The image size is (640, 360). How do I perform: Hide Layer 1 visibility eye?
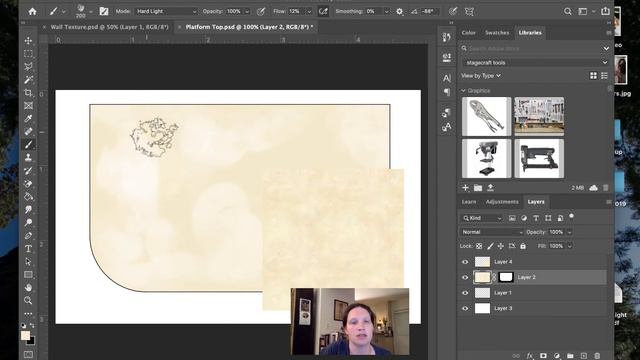465,293
